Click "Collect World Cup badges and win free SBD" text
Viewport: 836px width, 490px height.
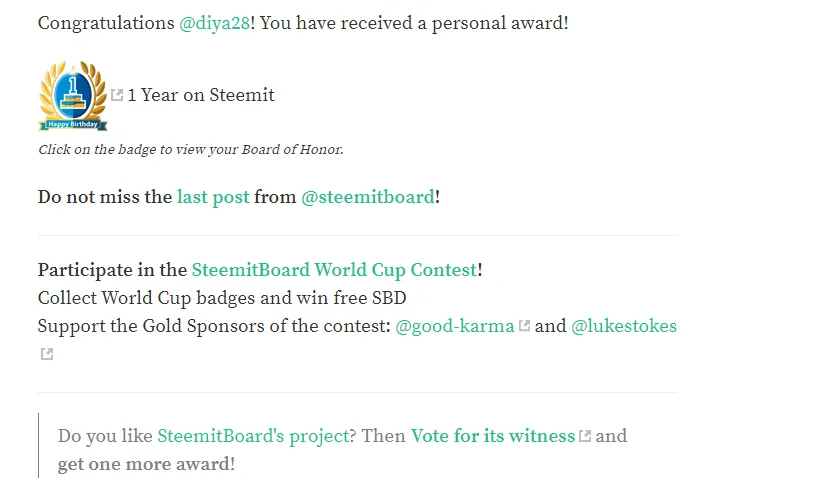click(x=222, y=298)
